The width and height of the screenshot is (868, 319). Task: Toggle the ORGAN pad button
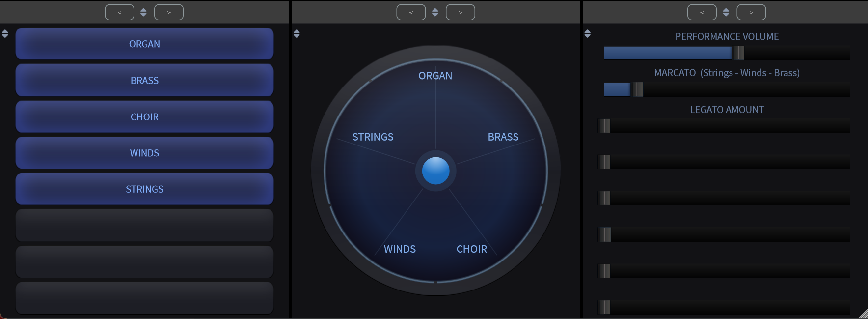(144, 44)
